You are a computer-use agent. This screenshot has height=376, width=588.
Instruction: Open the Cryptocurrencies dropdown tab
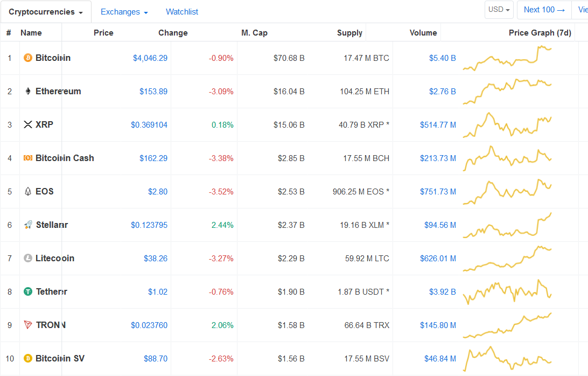pos(46,12)
